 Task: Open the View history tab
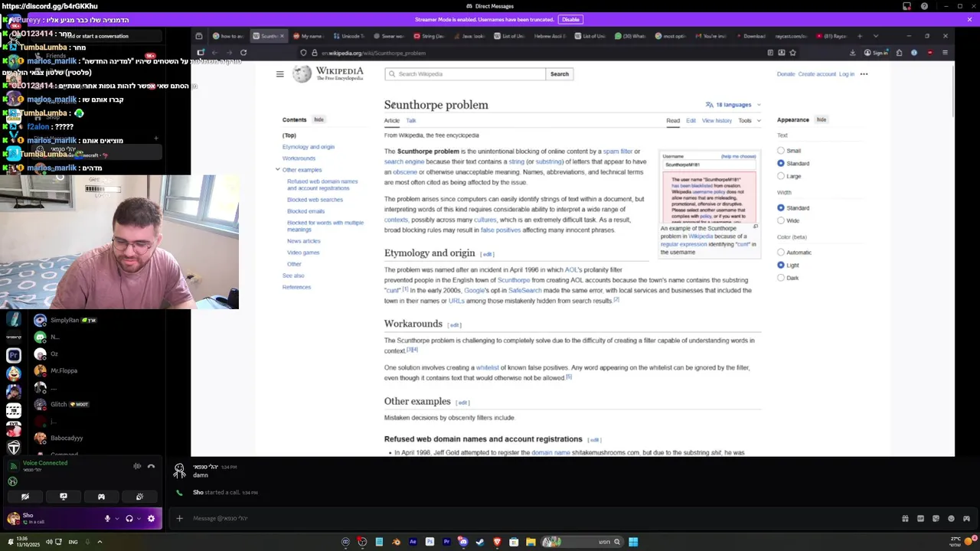pos(717,120)
